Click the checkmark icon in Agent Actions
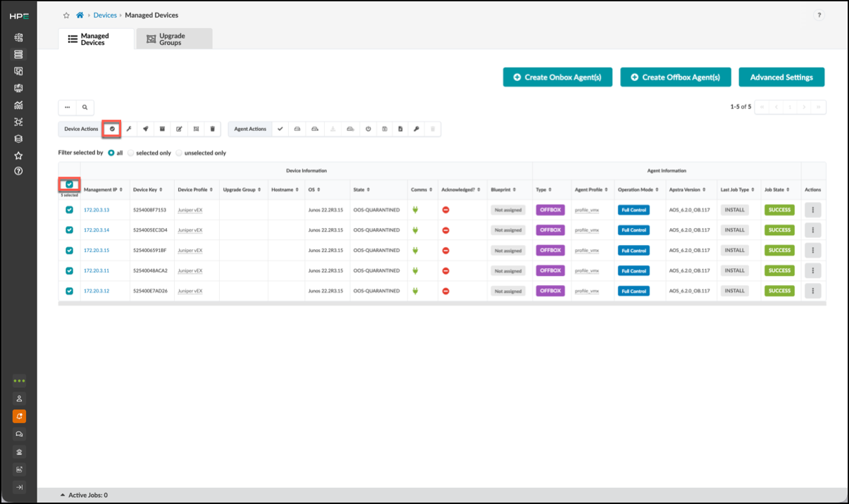The width and height of the screenshot is (849, 504). (x=280, y=129)
